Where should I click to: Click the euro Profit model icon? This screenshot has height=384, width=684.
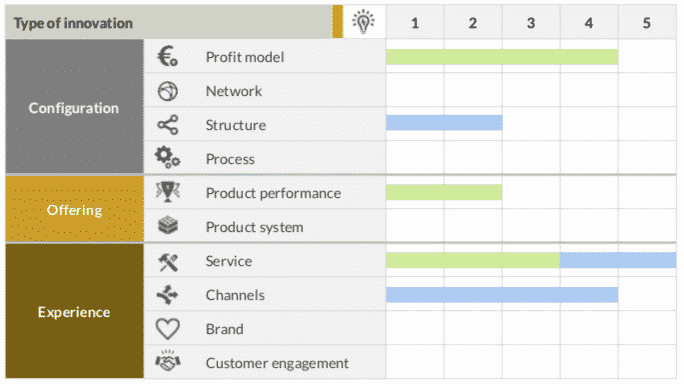168,57
